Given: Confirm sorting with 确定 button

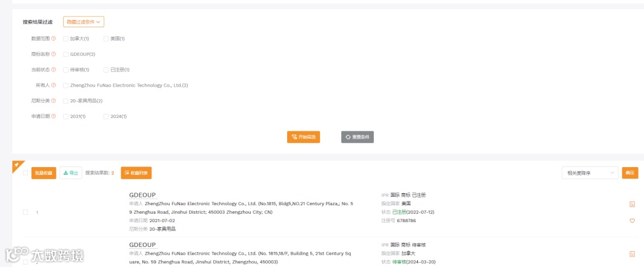Looking at the screenshot, I should (630, 173).
